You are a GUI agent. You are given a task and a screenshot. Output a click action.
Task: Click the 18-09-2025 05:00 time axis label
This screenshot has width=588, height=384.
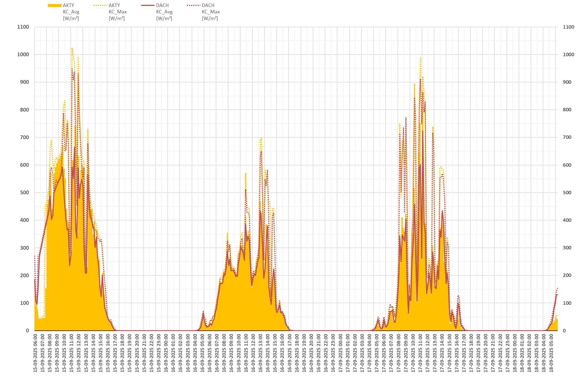(x=551, y=353)
